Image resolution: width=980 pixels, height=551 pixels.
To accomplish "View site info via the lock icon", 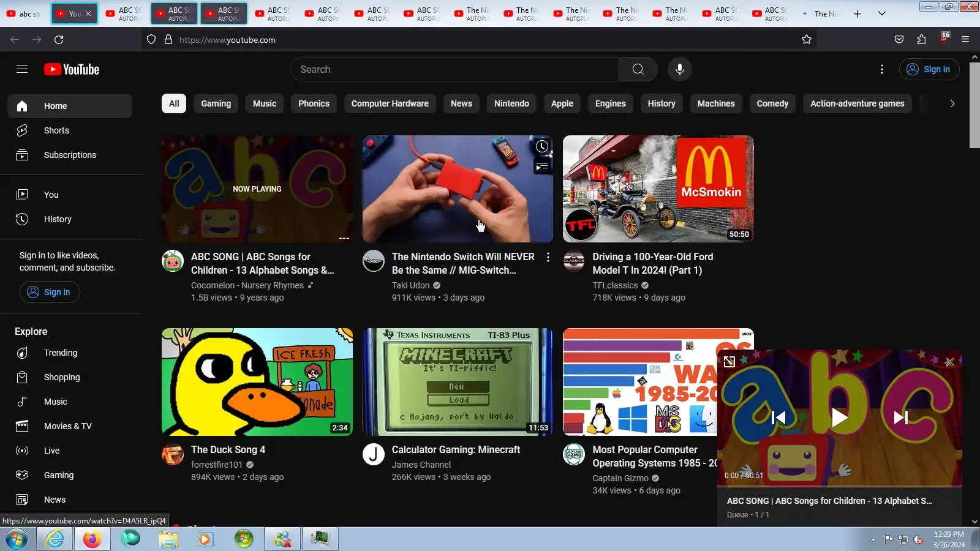I will 168,40.
